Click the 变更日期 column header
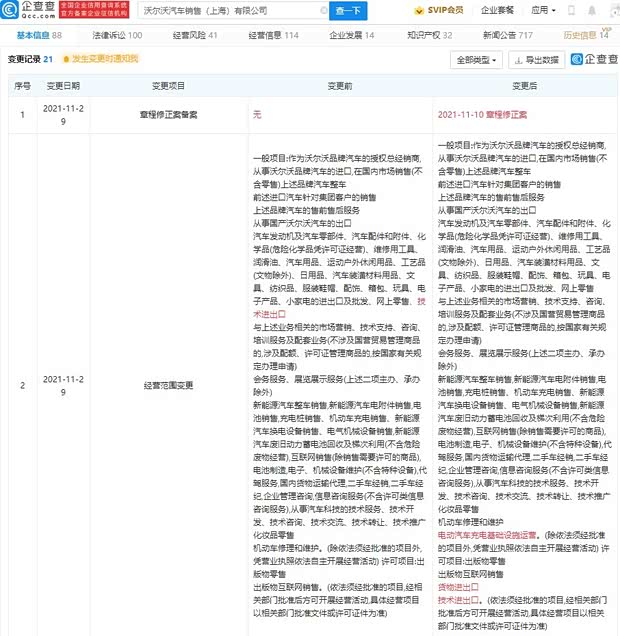This screenshot has width=620, height=636. [x=63, y=86]
